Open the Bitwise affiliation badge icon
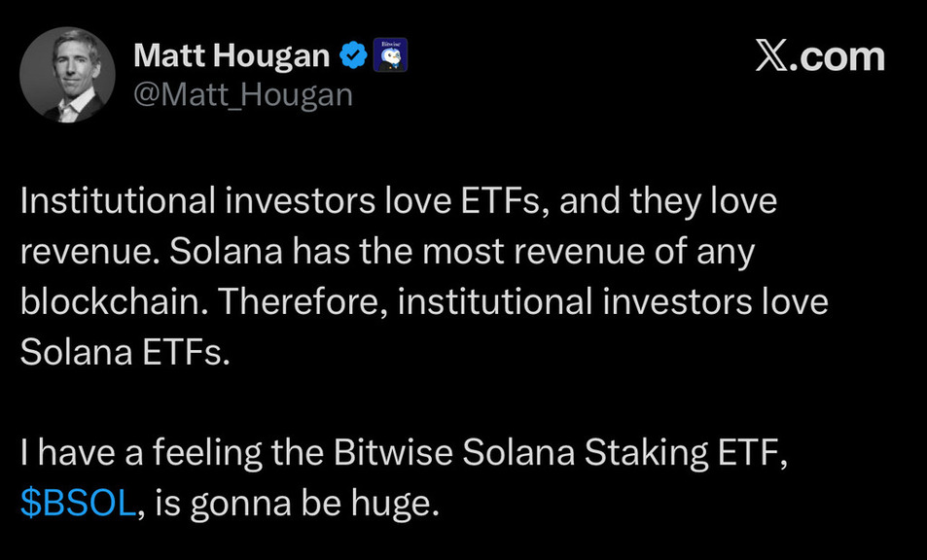The width and height of the screenshot is (927, 560). (x=389, y=56)
